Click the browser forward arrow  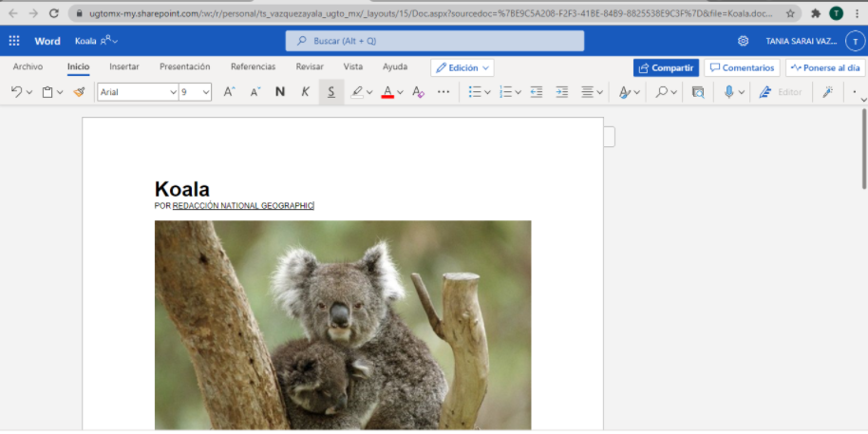tap(33, 13)
